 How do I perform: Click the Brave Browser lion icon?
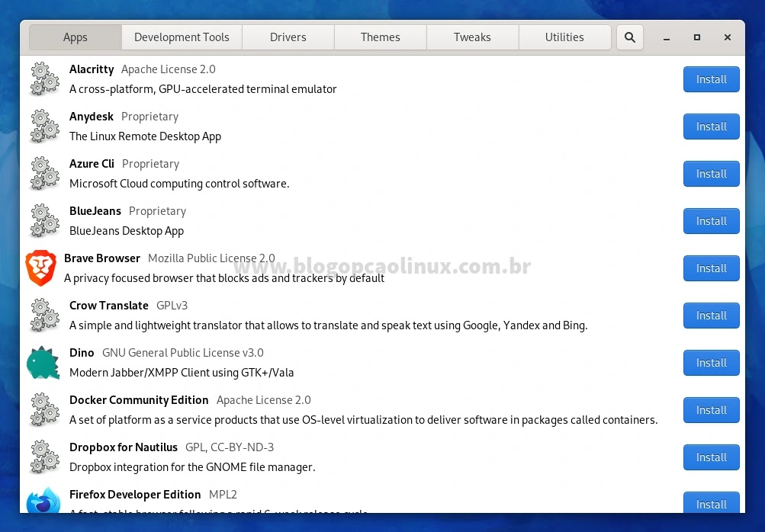coord(41,268)
